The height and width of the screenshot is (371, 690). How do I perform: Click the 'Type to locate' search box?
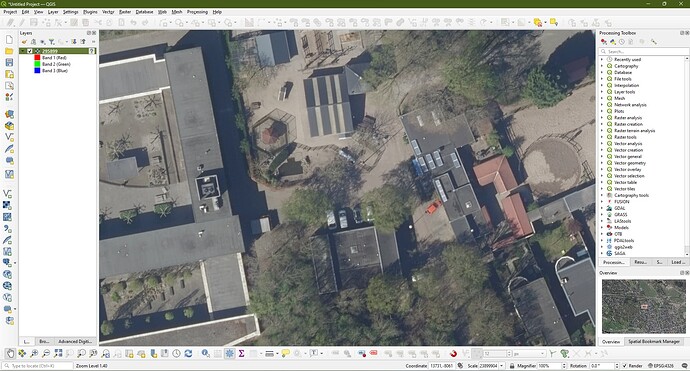pos(37,366)
